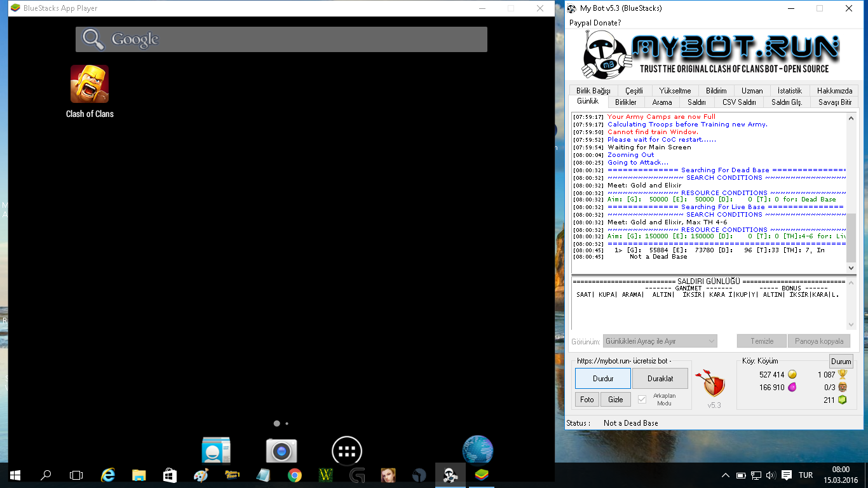868x488 pixels.
Task: Click the Duraklat pause button
Action: coord(660,379)
